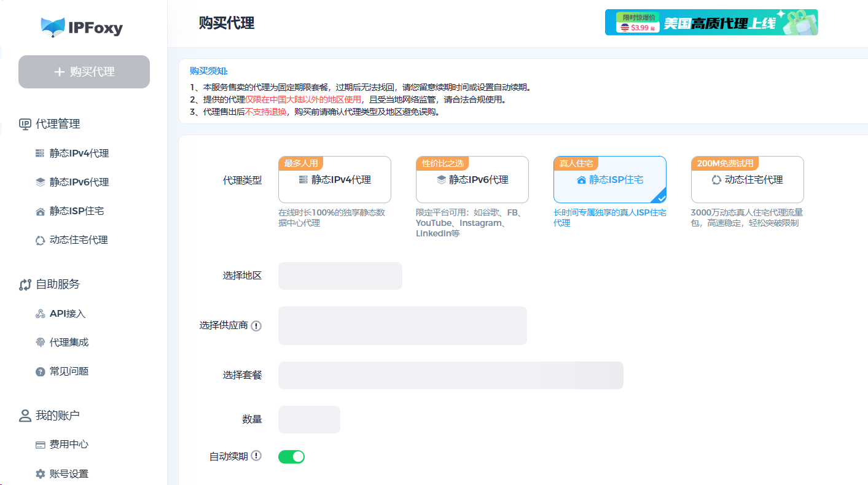868x485 pixels.
Task: Click the 常见问题 question mark icon
Action: coord(41,371)
